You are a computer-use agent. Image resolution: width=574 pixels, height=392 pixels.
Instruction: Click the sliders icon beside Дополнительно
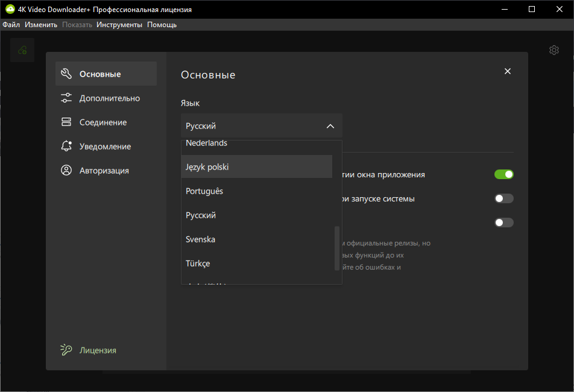coord(66,98)
